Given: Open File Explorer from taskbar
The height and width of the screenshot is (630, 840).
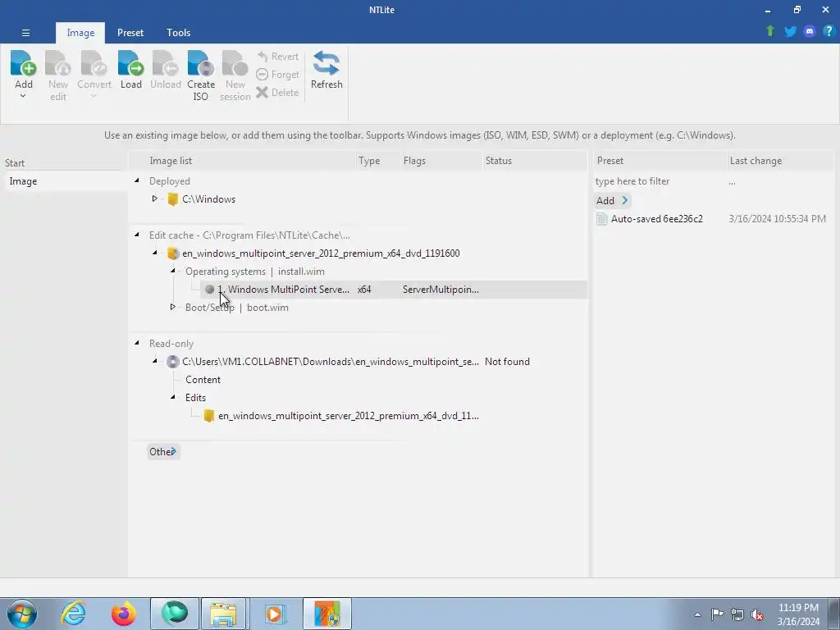Looking at the screenshot, I should coord(223,614).
